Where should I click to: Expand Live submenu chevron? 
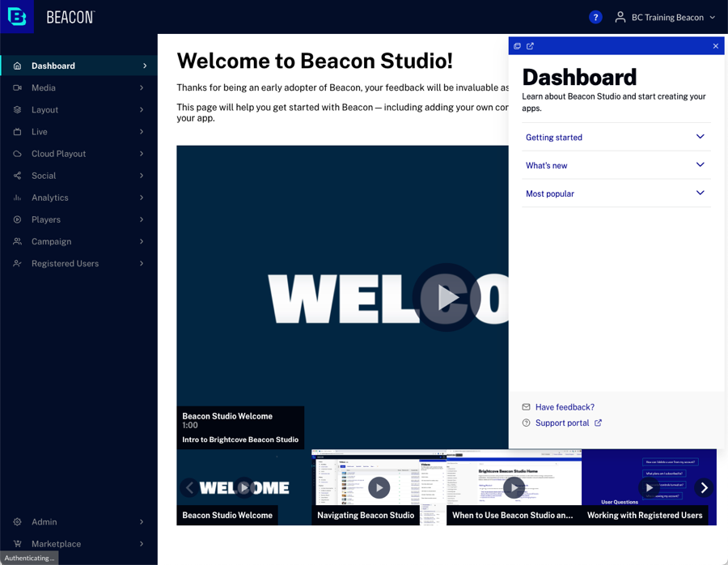142,131
